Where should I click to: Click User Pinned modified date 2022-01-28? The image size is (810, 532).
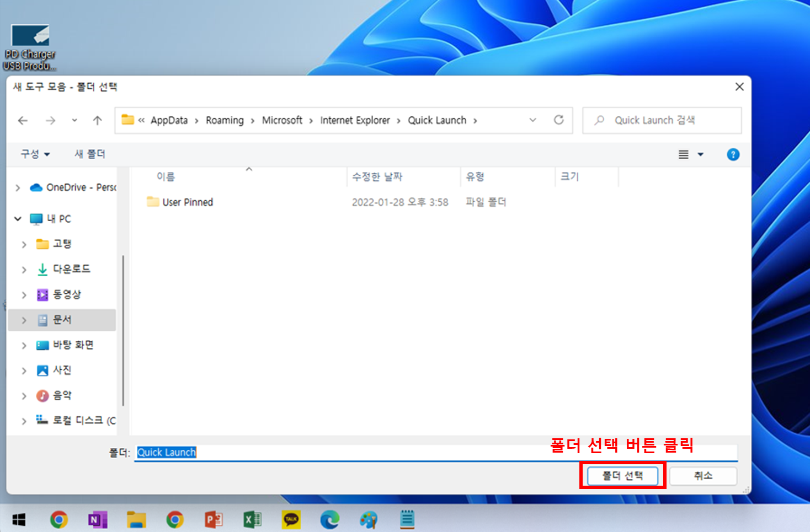pos(400,202)
